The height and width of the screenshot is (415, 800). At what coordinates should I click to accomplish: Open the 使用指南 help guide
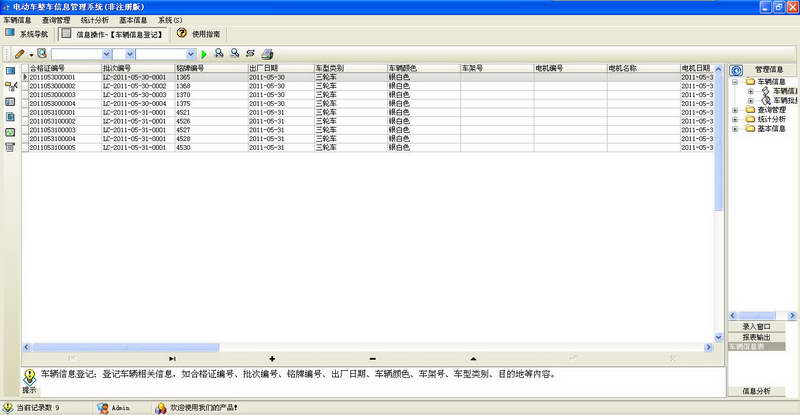pyautogui.click(x=198, y=34)
